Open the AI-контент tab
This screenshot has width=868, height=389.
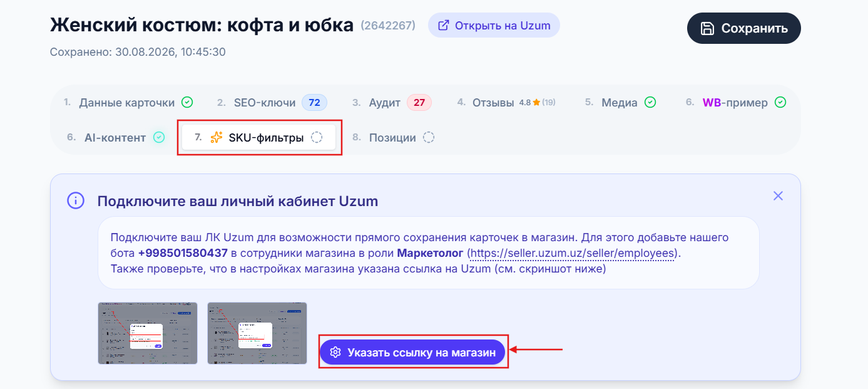point(115,138)
